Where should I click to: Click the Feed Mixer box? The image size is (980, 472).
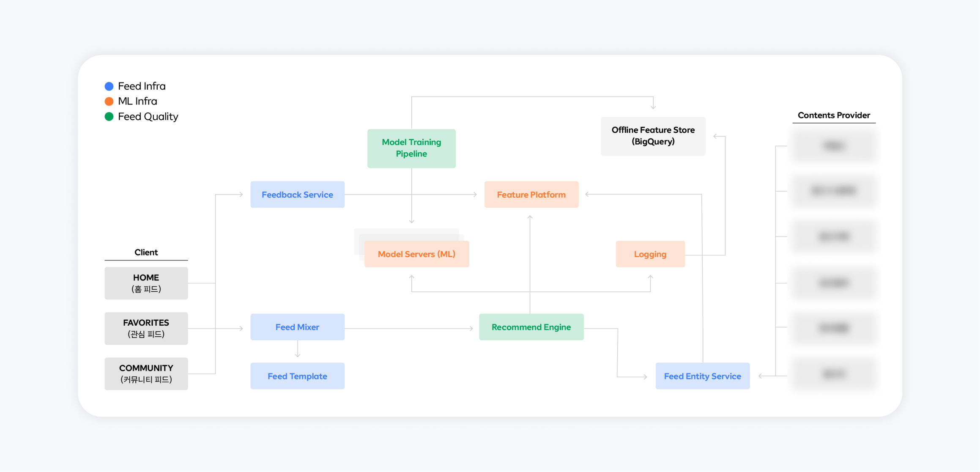click(x=297, y=327)
